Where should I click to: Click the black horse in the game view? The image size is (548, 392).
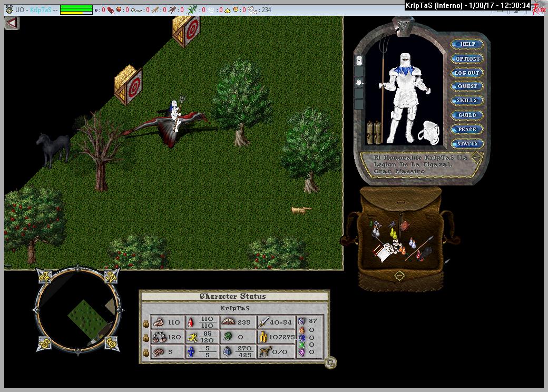(54, 149)
